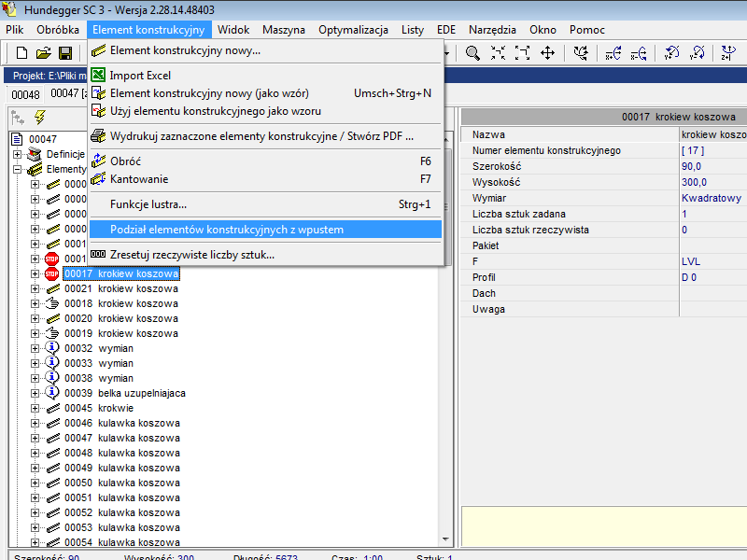
Task: Click the open folder toolbar icon
Action: 43,53
